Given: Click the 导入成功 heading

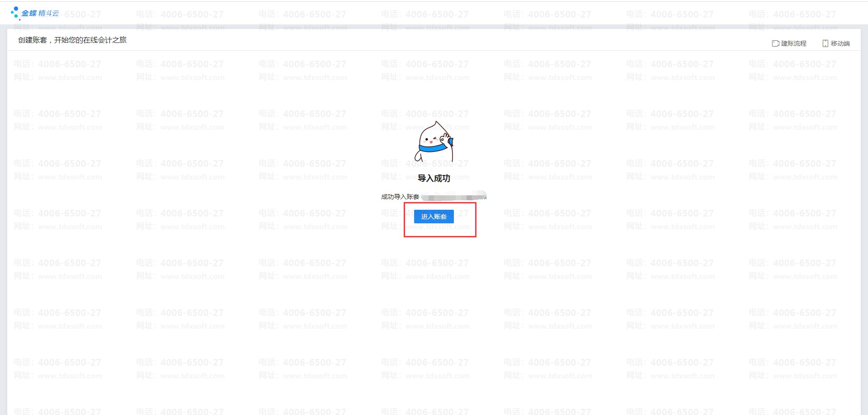Looking at the screenshot, I should pyautogui.click(x=434, y=178).
